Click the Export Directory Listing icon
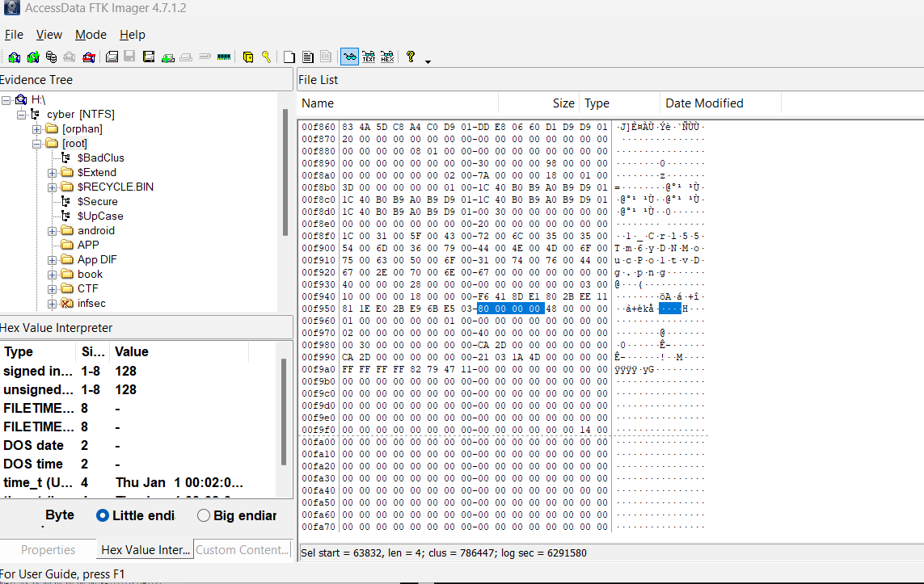 (x=326, y=57)
